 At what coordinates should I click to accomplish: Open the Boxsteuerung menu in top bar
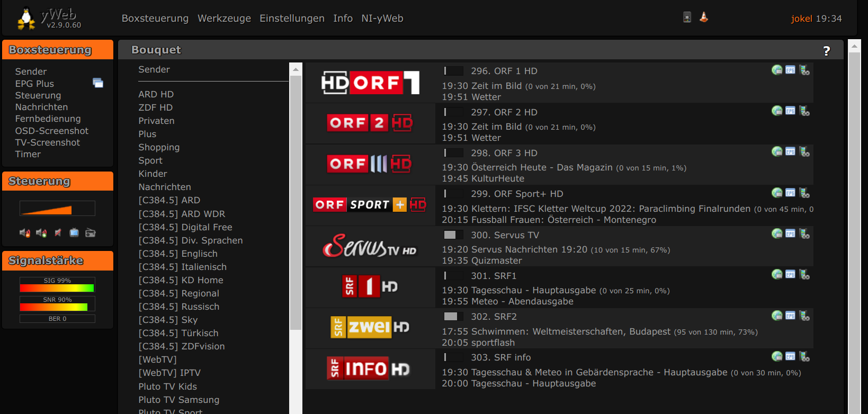pyautogui.click(x=155, y=19)
